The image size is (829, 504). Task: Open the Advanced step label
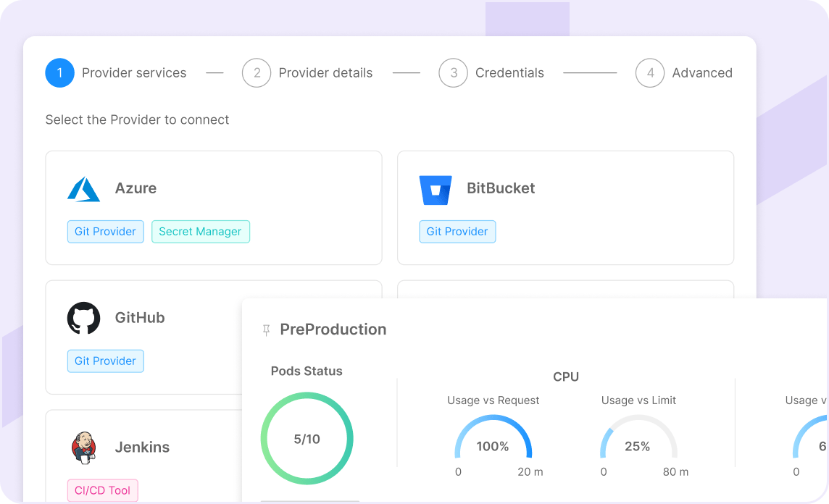(x=702, y=73)
